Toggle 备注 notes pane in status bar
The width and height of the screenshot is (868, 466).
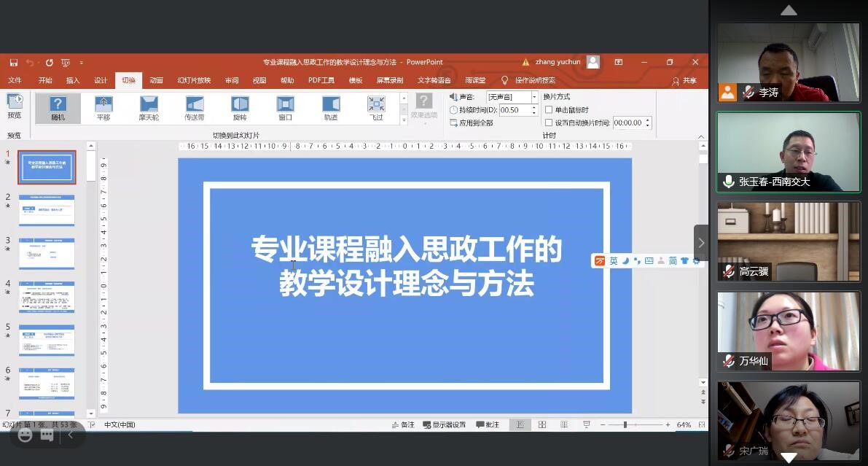pos(402,424)
